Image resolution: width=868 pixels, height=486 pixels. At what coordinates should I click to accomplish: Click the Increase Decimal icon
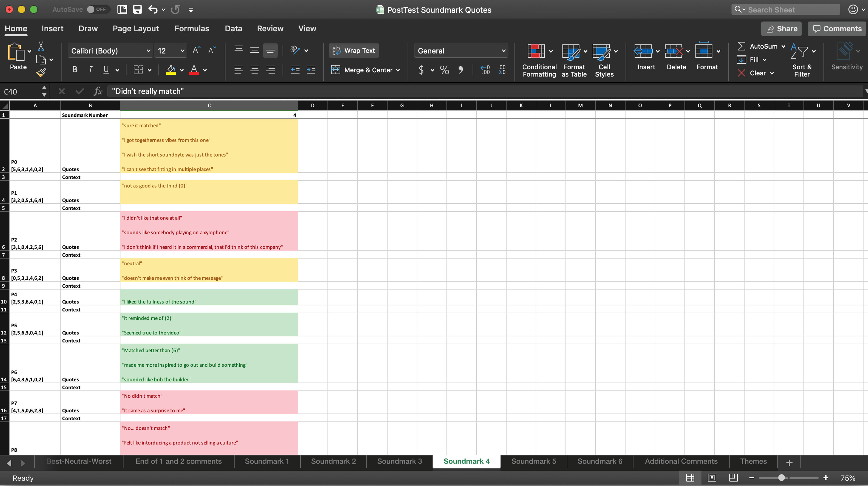pyautogui.click(x=485, y=70)
